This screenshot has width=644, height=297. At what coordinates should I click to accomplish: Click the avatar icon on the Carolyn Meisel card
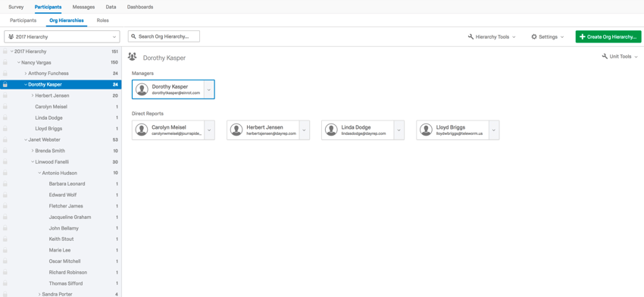coord(142,130)
